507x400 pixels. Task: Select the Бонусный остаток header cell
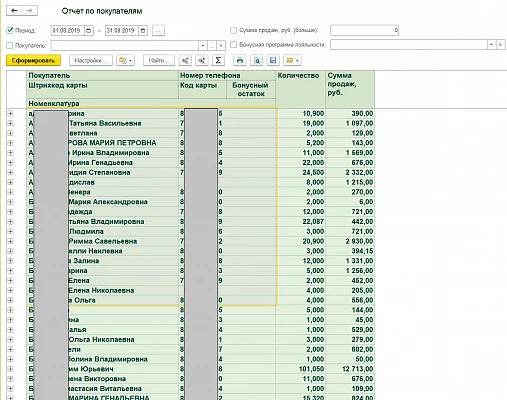point(251,89)
